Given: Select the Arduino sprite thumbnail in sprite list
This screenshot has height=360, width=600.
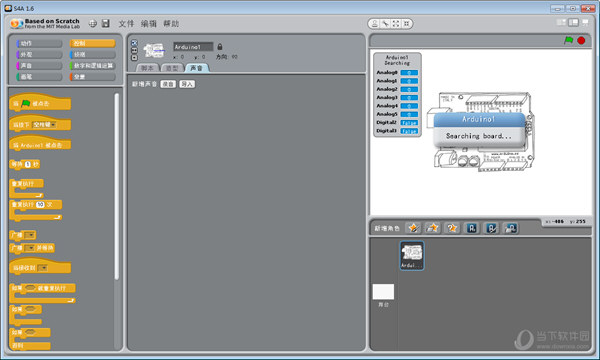Looking at the screenshot, I should 412,255.
